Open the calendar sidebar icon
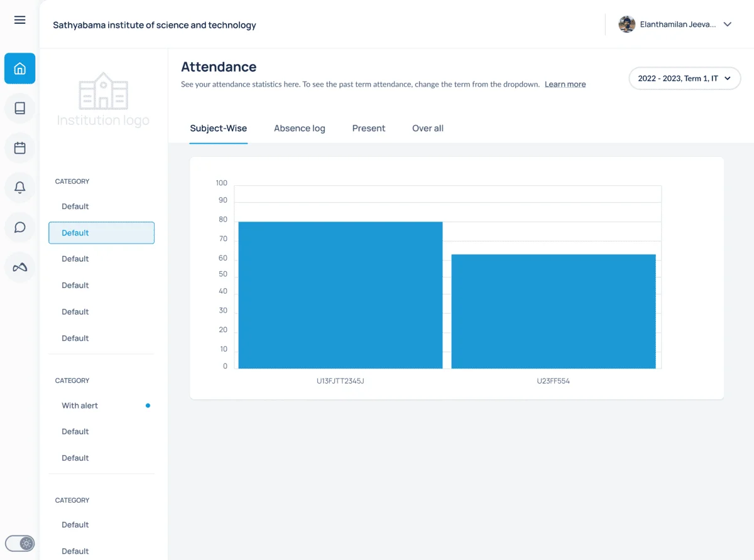 coord(19,148)
